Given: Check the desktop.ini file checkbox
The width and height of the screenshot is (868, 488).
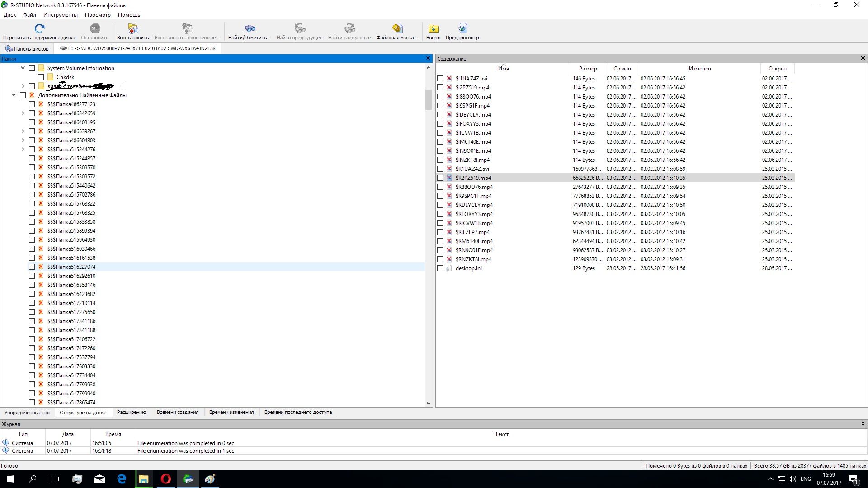Looking at the screenshot, I should coord(440,268).
